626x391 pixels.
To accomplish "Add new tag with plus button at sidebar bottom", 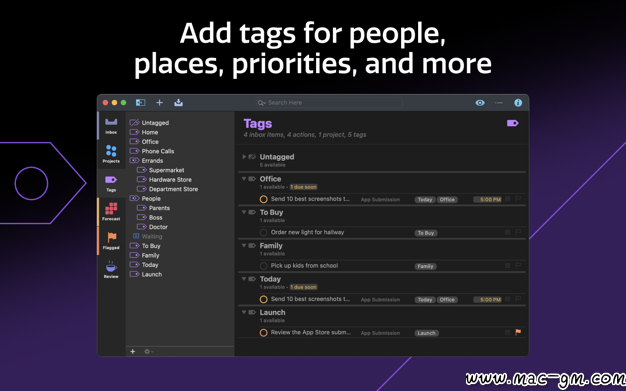I will [x=133, y=351].
